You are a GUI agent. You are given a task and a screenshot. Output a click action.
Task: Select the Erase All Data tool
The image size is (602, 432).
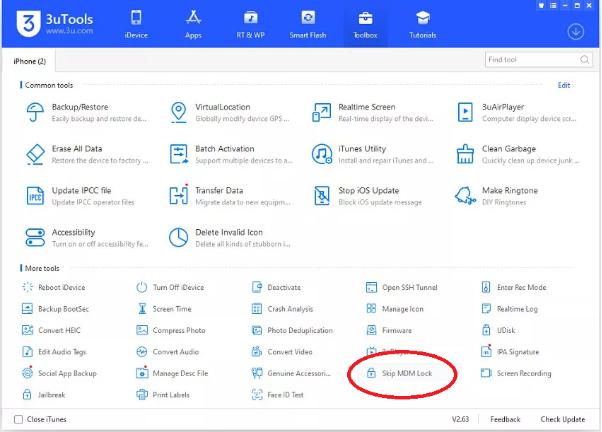(86, 154)
